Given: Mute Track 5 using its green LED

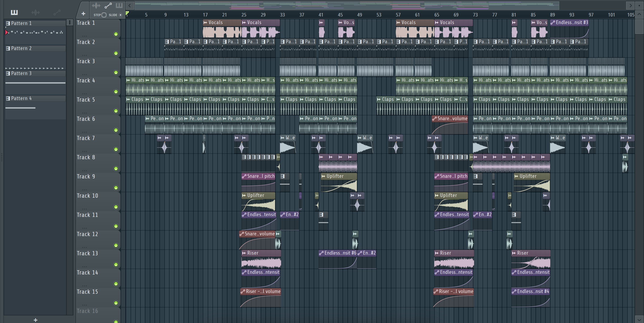Looking at the screenshot, I should (x=116, y=111).
